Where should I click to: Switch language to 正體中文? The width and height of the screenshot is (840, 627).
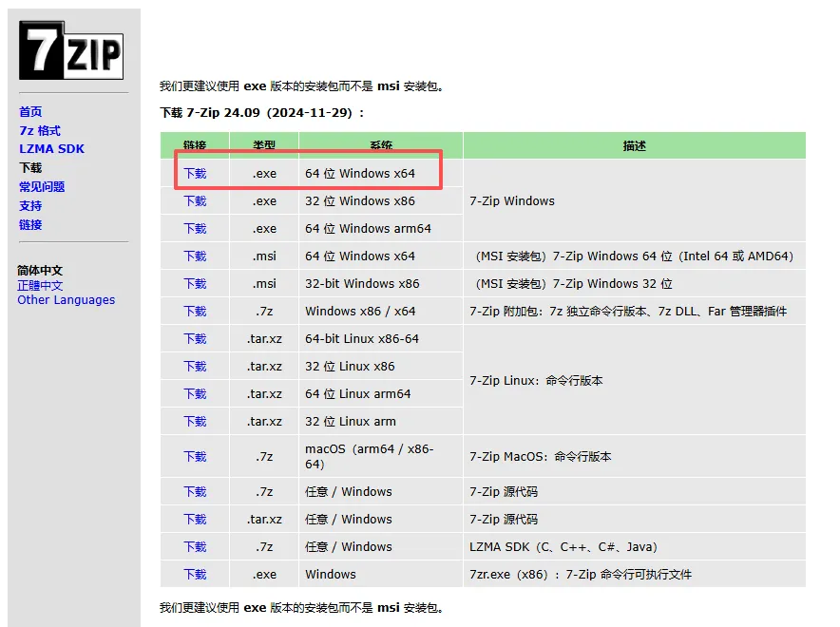[40, 285]
